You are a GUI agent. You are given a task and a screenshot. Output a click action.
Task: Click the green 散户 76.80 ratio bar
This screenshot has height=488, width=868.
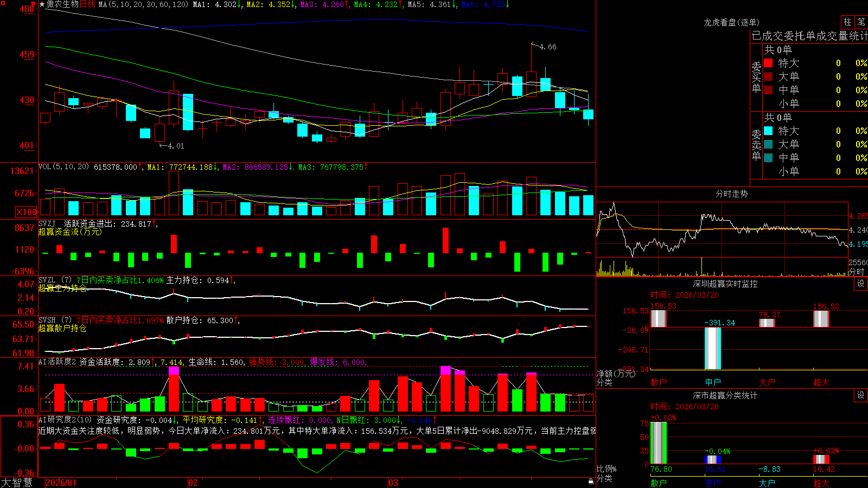pyautogui.click(x=659, y=443)
